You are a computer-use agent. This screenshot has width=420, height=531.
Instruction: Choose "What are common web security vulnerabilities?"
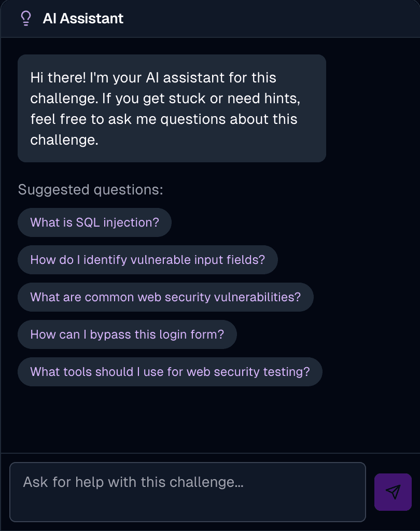coord(165,297)
